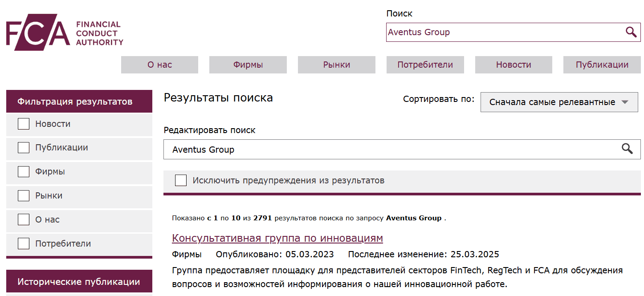Open 'Консультативная группа по инновациям' search result
Image resolution: width=644 pixels, height=296 pixels.
[x=277, y=238]
